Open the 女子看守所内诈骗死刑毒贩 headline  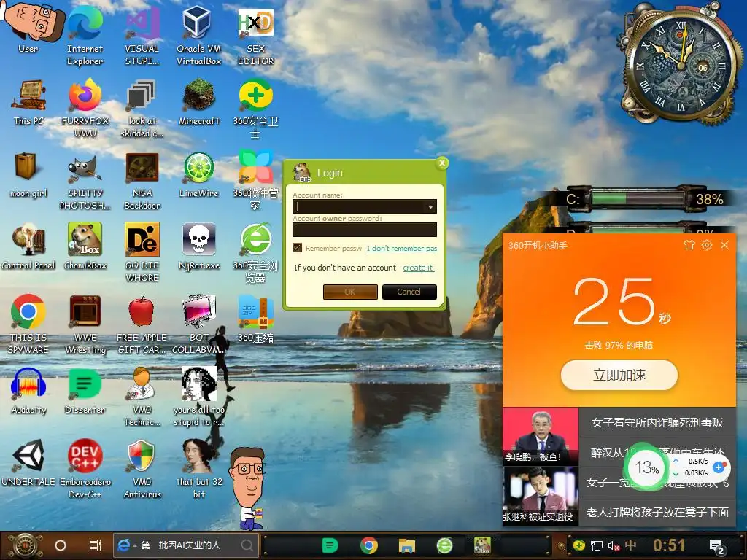tap(657, 422)
